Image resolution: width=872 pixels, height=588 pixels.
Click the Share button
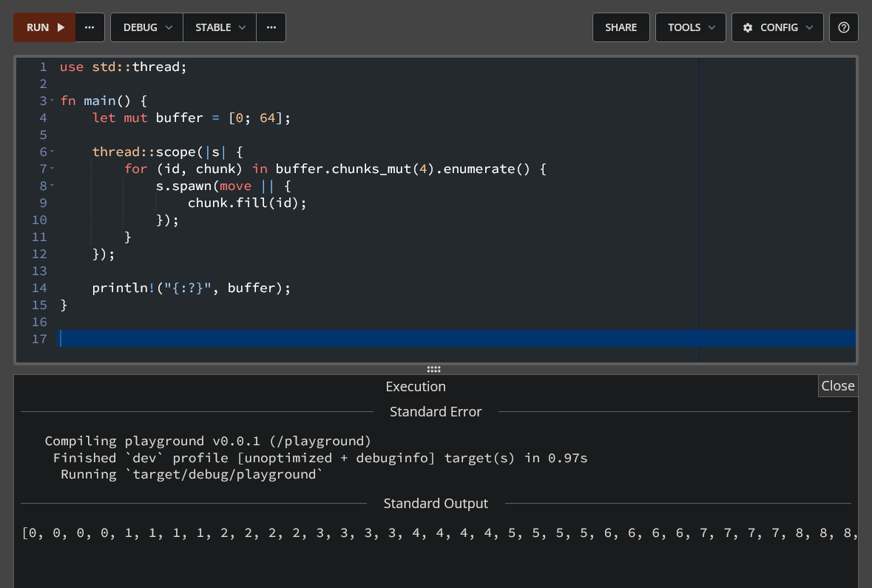621,27
